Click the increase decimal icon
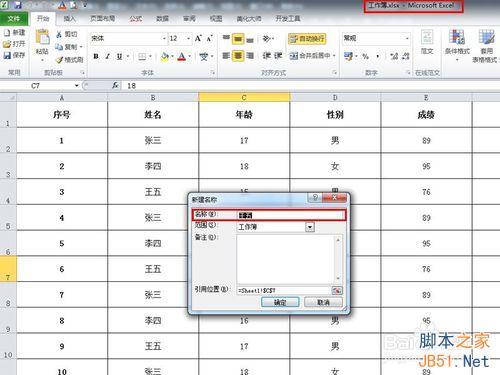Image resolution: width=500 pixels, height=375 pixels. (x=394, y=56)
